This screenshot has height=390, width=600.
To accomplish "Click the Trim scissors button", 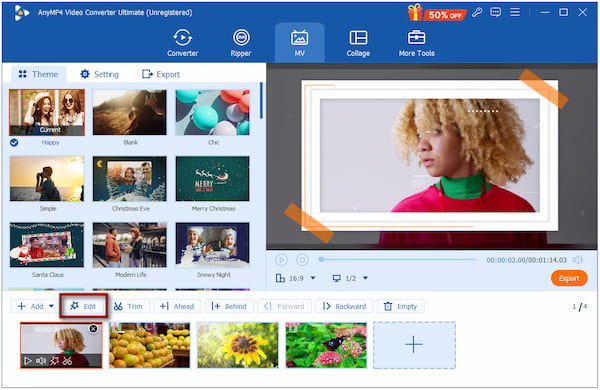I will (x=128, y=306).
